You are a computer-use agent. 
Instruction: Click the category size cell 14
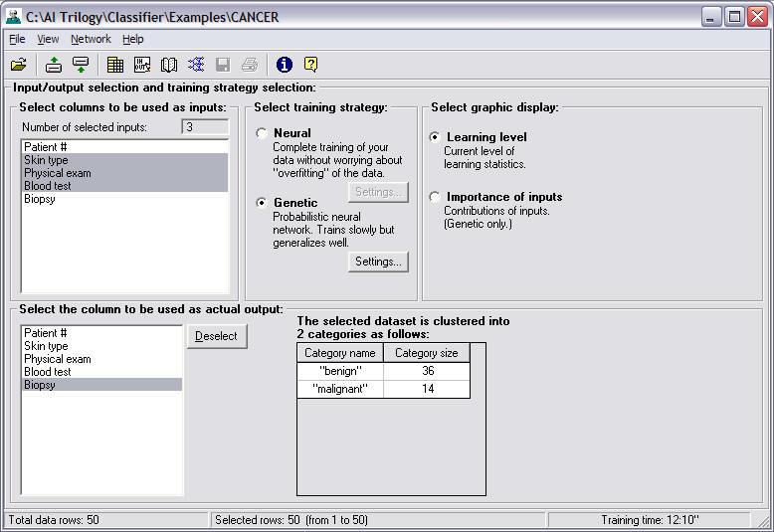click(x=427, y=389)
